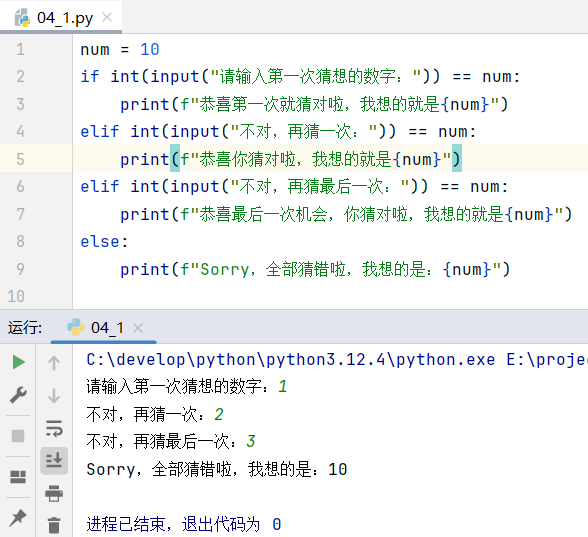Click the green Rerun play button
Image resolution: width=588 pixels, height=537 pixels.
coord(18,362)
